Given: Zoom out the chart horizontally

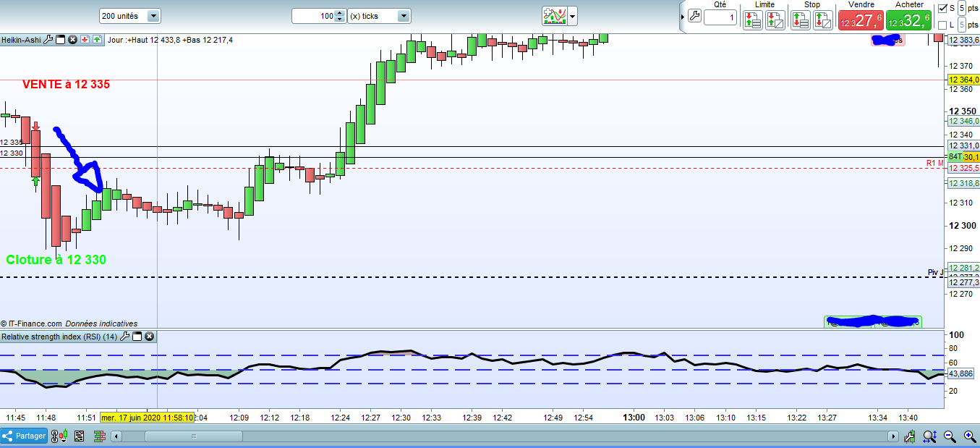Looking at the screenshot, I should [x=950, y=436].
